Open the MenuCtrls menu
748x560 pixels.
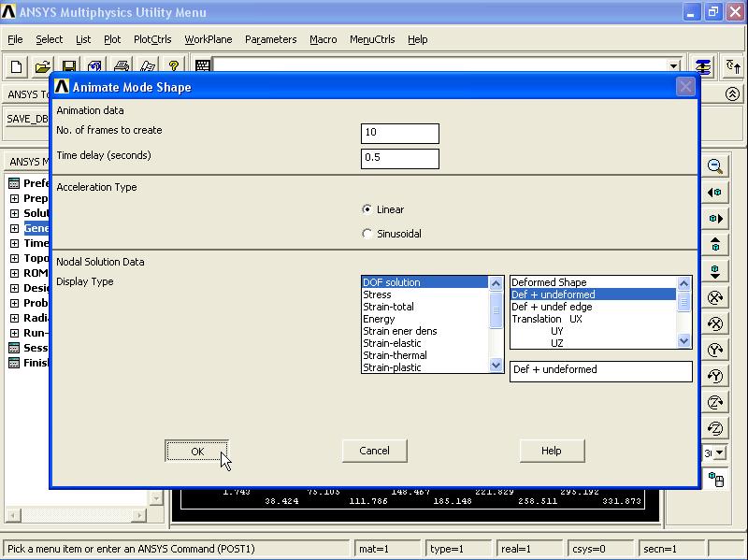pyautogui.click(x=372, y=39)
